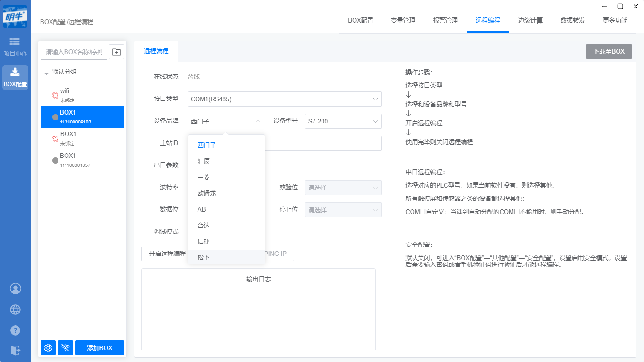Open the 接口类型 COM1(RS485) dropdown
644x362 pixels.
284,99
